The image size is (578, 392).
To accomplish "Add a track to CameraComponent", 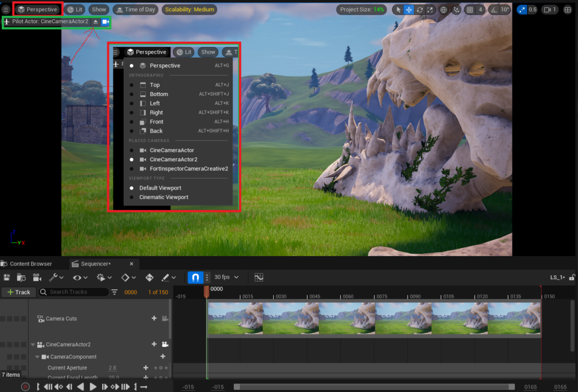I will pos(163,356).
